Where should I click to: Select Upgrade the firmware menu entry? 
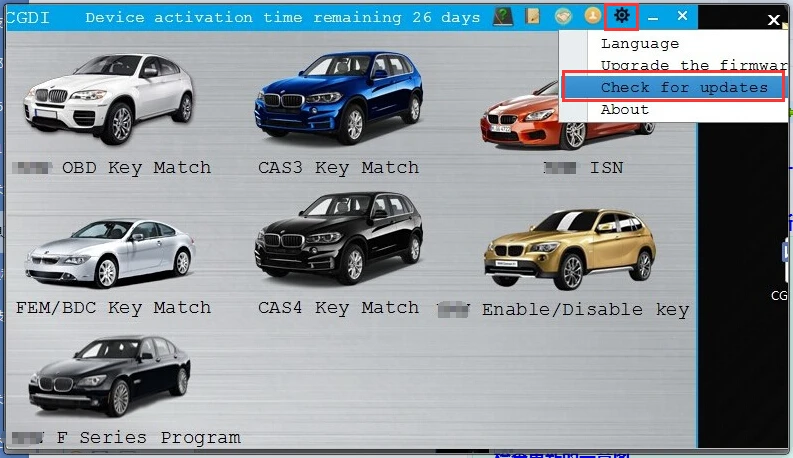(694, 66)
